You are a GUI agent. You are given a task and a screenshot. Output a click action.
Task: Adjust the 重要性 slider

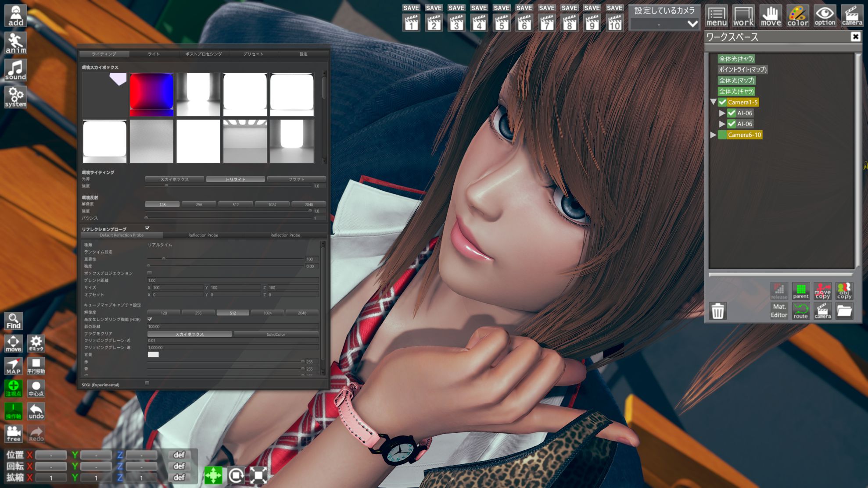pyautogui.click(x=226, y=259)
